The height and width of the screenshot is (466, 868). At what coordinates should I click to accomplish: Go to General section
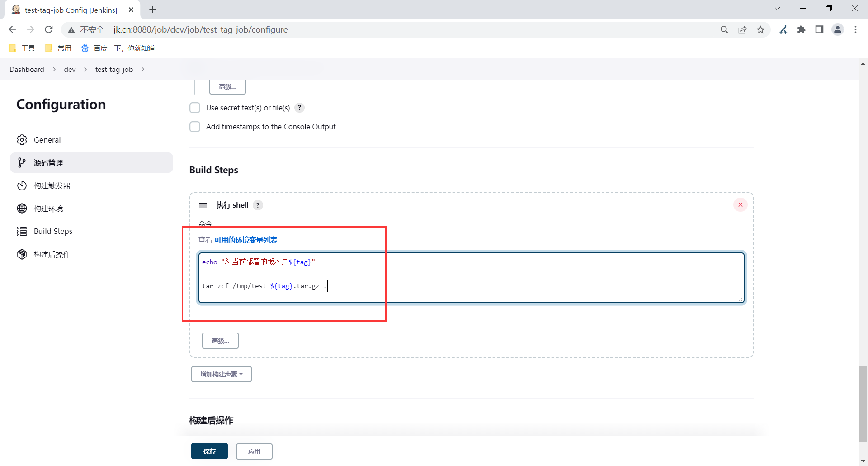91,140
